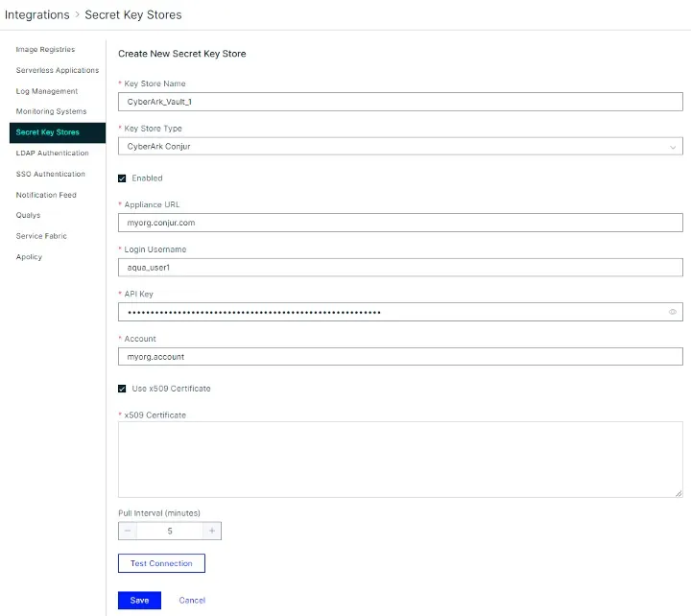Go to Notification Feed
The width and height of the screenshot is (691, 616).
coord(46,195)
